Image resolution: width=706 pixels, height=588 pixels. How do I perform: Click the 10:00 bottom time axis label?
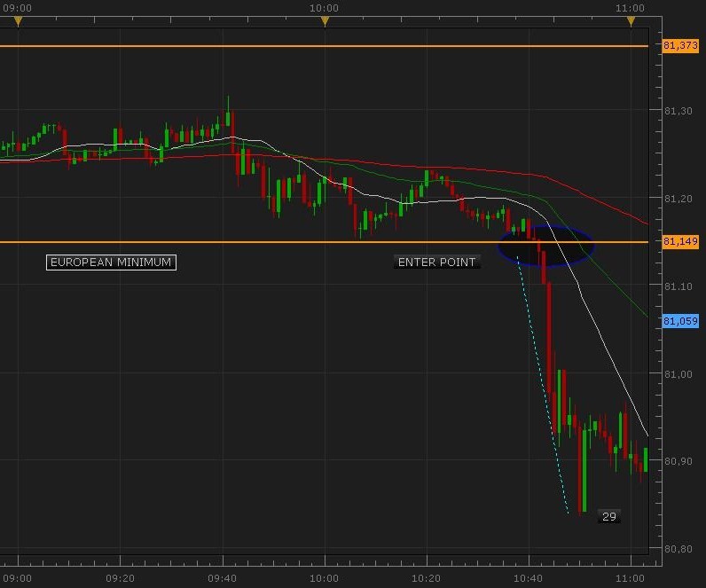325,578
